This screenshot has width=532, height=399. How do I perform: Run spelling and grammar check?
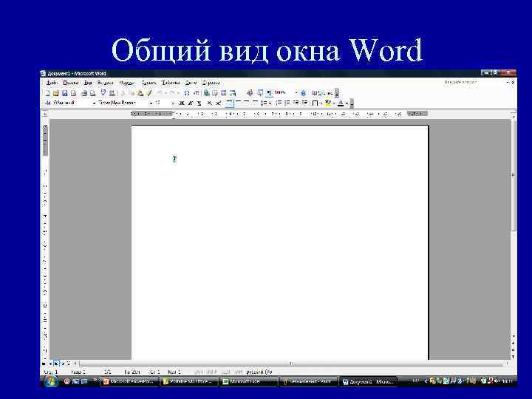[103, 92]
